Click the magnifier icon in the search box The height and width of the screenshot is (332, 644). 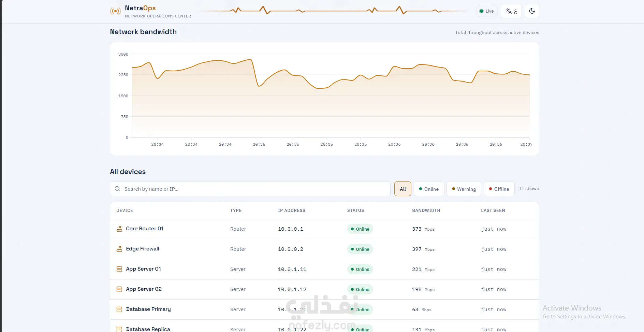[x=117, y=189]
